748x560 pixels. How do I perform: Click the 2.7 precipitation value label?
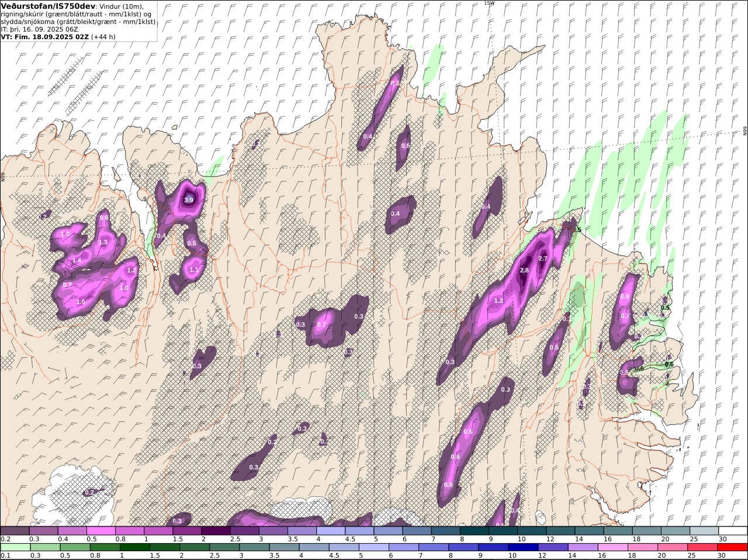pyautogui.click(x=543, y=259)
